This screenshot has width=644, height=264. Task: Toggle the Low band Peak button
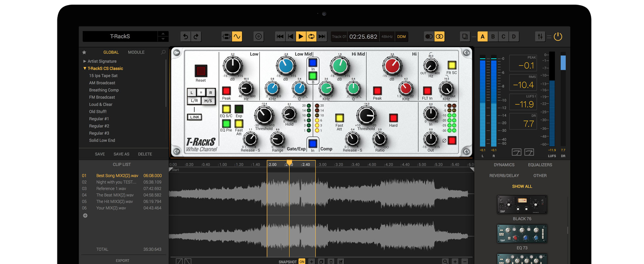226,91
